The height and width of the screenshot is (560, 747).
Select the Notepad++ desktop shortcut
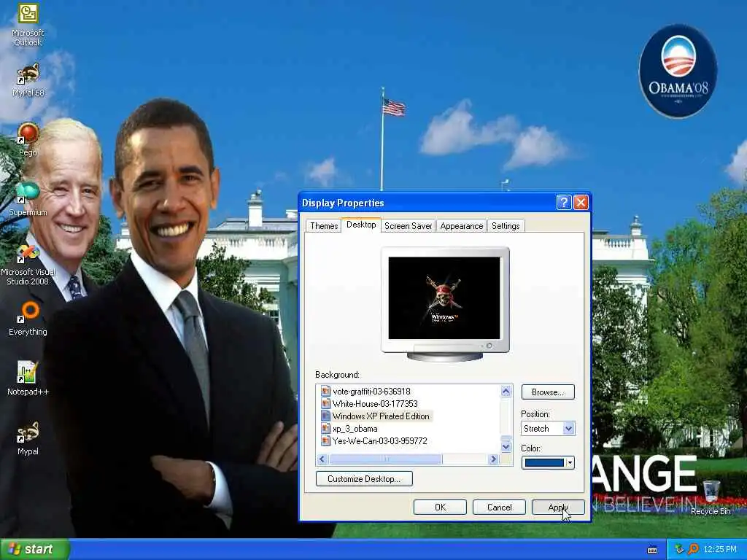(28, 378)
